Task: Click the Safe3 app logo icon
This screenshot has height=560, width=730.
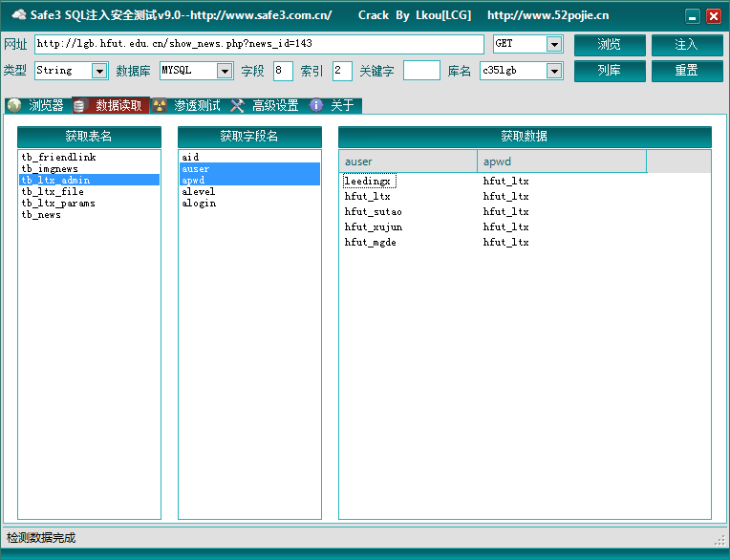Action: [x=18, y=15]
